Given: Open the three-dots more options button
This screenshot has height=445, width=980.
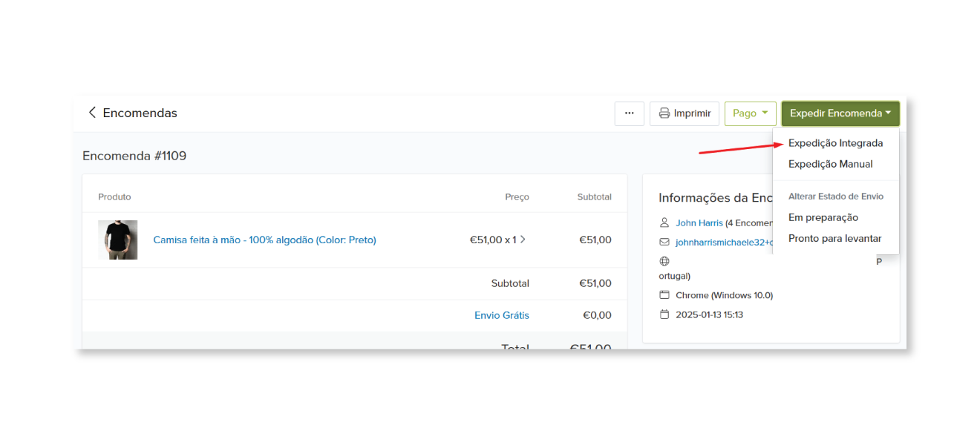Looking at the screenshot, I should click(x=630, y=113).
